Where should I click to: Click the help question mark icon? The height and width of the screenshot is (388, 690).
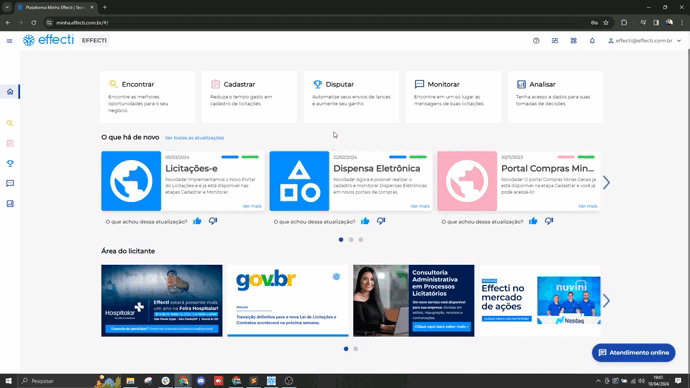[536, 40]
